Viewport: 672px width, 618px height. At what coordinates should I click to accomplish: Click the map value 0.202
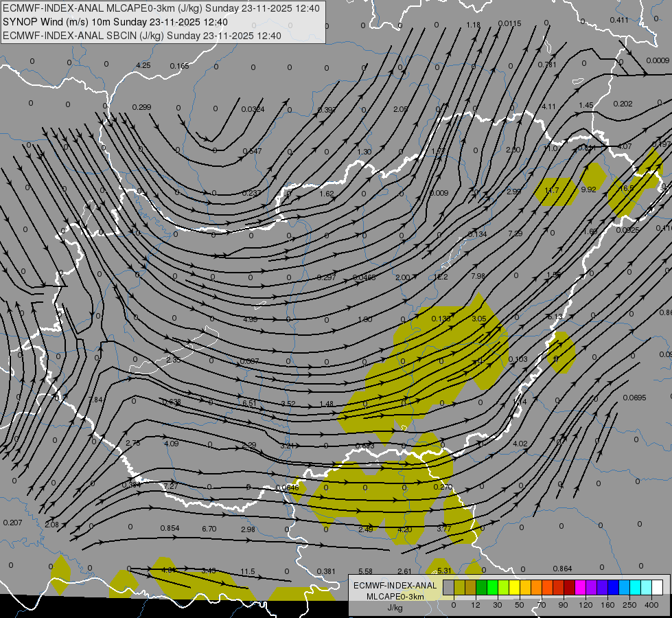point(623,104)
